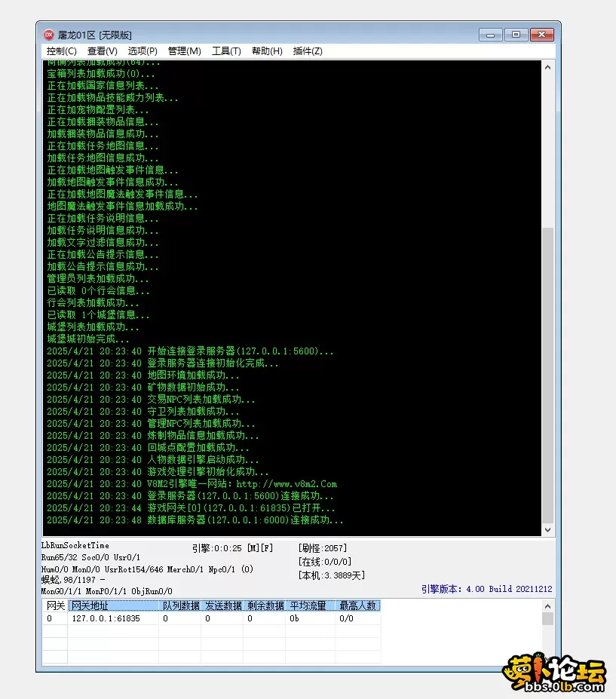Click the 人物数据引擎启动成功 log line
The height and width of the screenshot is (699, 616).
(x=153, y=460)
